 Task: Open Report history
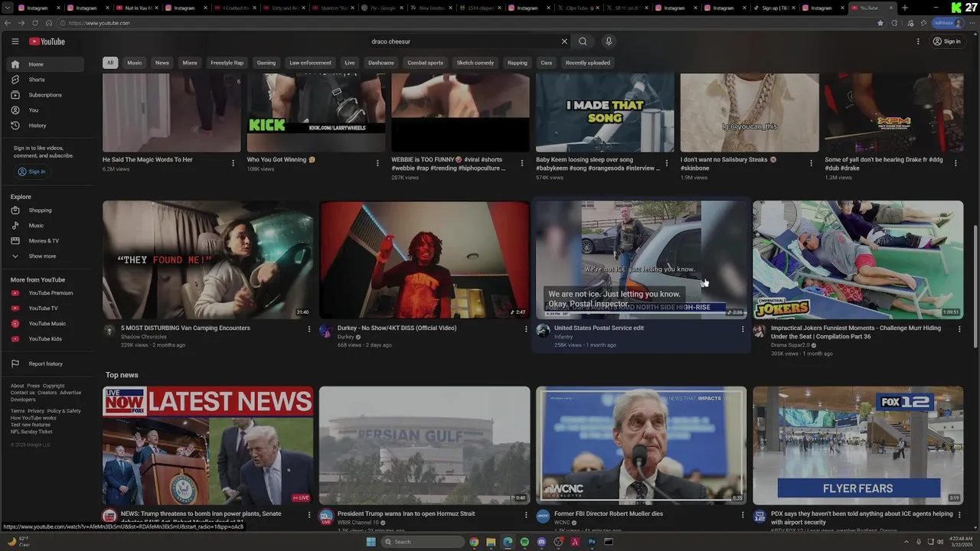(x=46, y=364)
